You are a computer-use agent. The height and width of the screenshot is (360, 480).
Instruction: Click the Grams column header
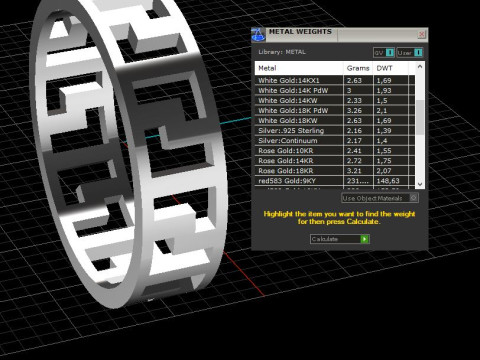point(358,68)
